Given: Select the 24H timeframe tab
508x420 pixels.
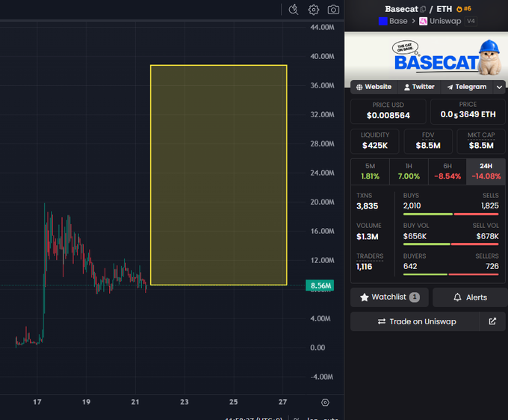Looking at the screenshot, I should pyautogui.click(x=486, y=171).
